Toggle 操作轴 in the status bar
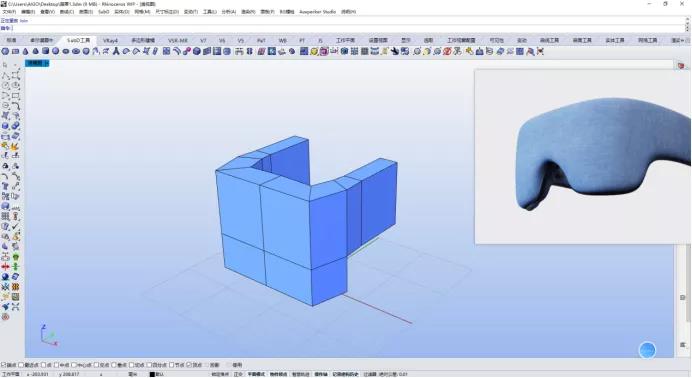This screenshot has height=378, width=692. click(x=321, y=374)
